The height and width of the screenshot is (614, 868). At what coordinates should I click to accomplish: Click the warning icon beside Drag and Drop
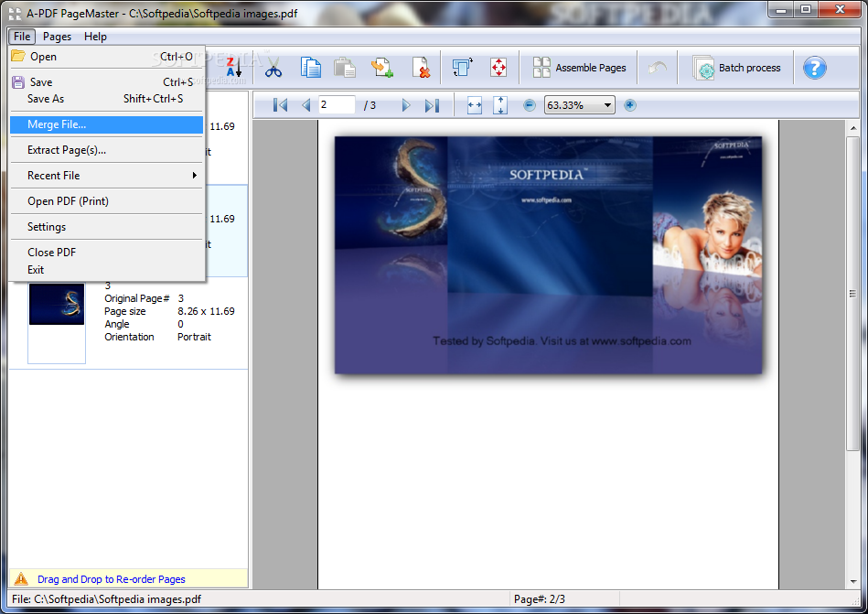pyautogui.click(x=21, y=579)
